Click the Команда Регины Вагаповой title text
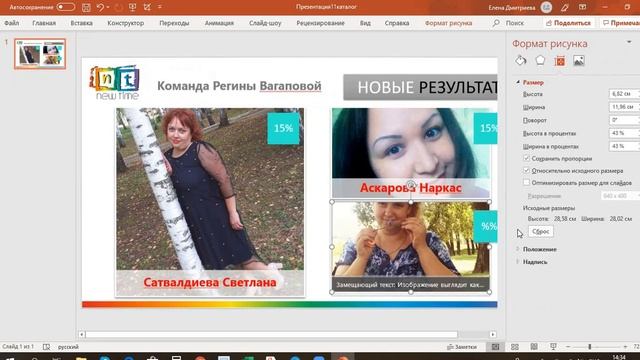Viewport: 640px width, 360px height. point(239,86)
